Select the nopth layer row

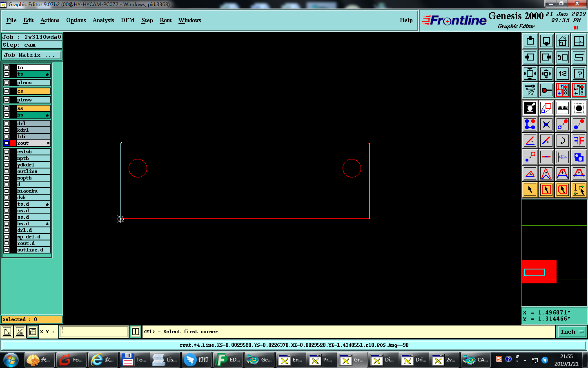pyautogui.click(x=33, y=178)
